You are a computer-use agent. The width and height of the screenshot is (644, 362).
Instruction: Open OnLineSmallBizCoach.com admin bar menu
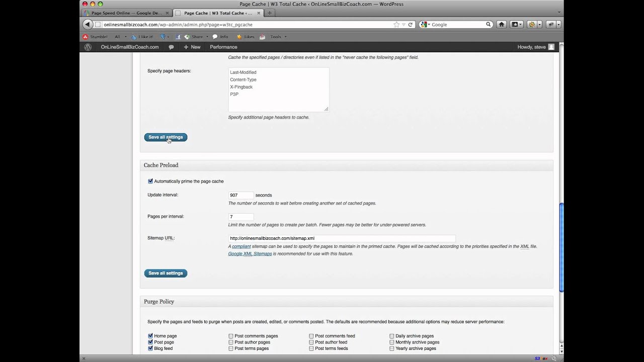(130, 47)
